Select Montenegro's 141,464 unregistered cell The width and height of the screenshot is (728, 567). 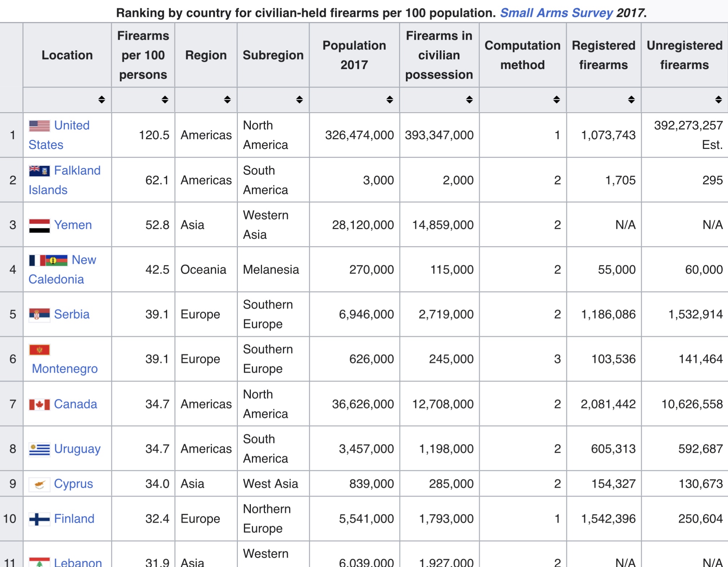pyautogui.click(x=685, y=359)
